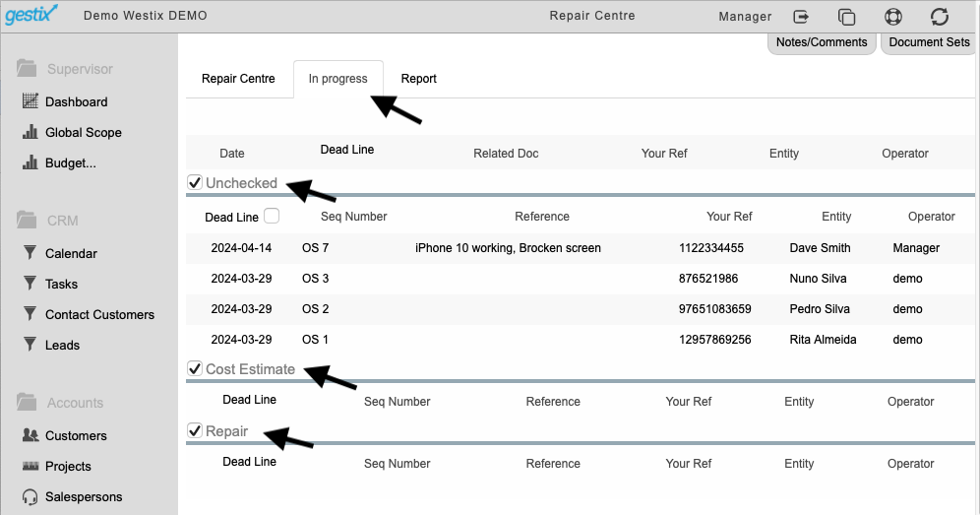This screenshot has width=980, height=515.
Task: Open the Notes/Comments tab
Action: pyautogui.click(x=822, y=42)
